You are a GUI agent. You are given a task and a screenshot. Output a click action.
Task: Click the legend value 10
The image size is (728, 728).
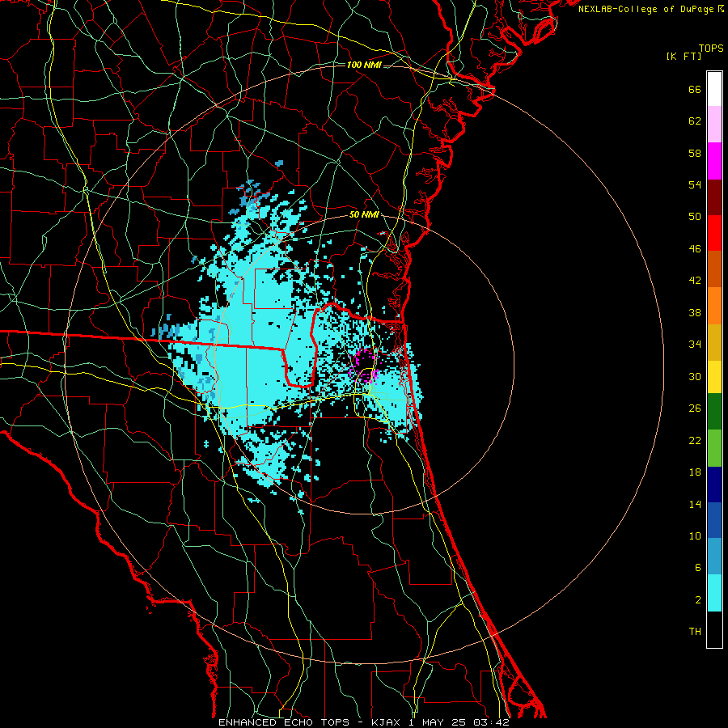click(x=695, y=536)
